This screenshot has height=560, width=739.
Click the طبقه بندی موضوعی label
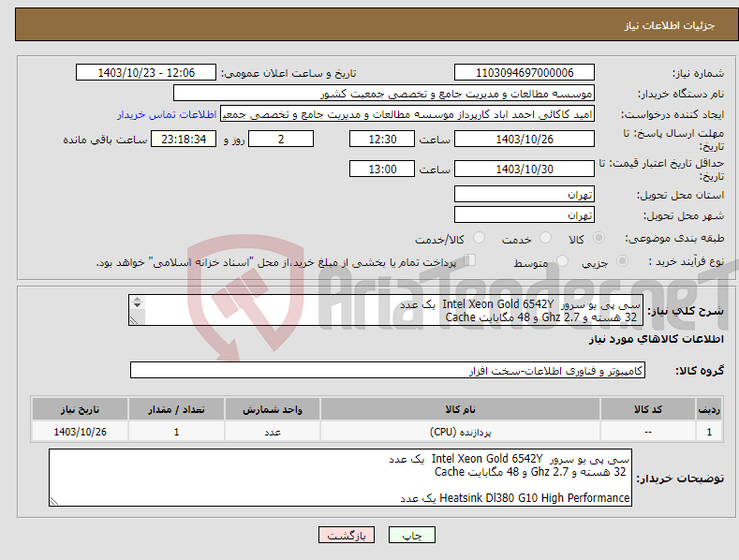click(674, 239)
